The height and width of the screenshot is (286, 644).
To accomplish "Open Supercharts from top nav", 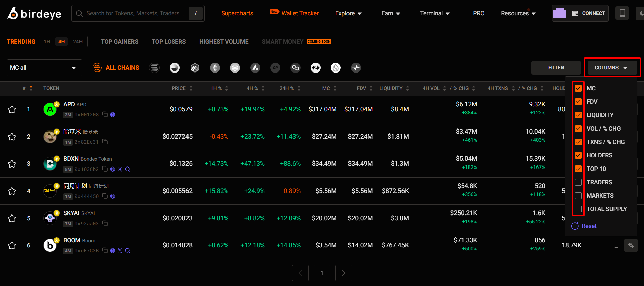I will click(x=237, y=13).
